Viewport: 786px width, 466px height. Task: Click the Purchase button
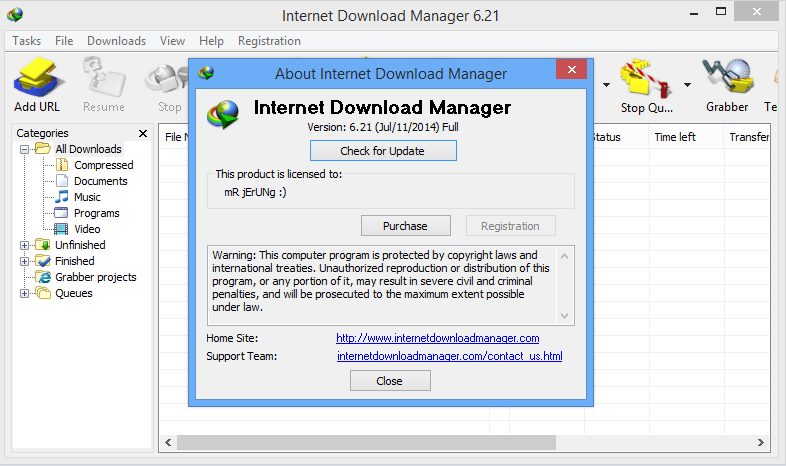[x=406, y=226]
